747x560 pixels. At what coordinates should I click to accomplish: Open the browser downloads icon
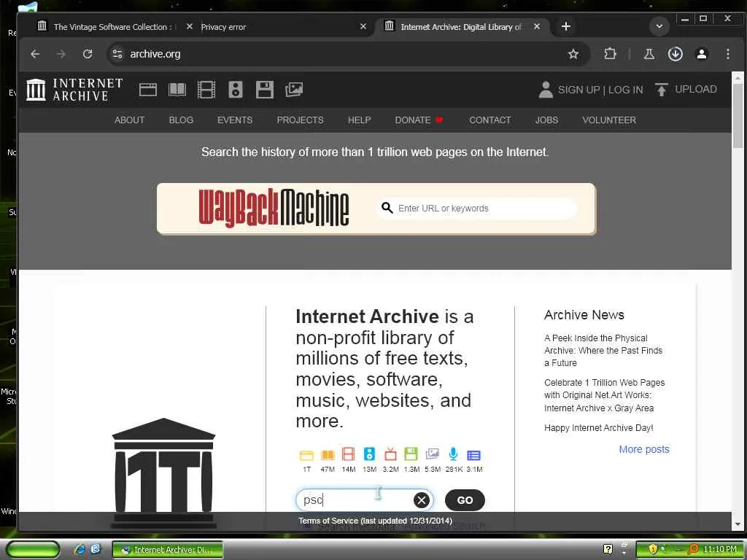(675, 54)
